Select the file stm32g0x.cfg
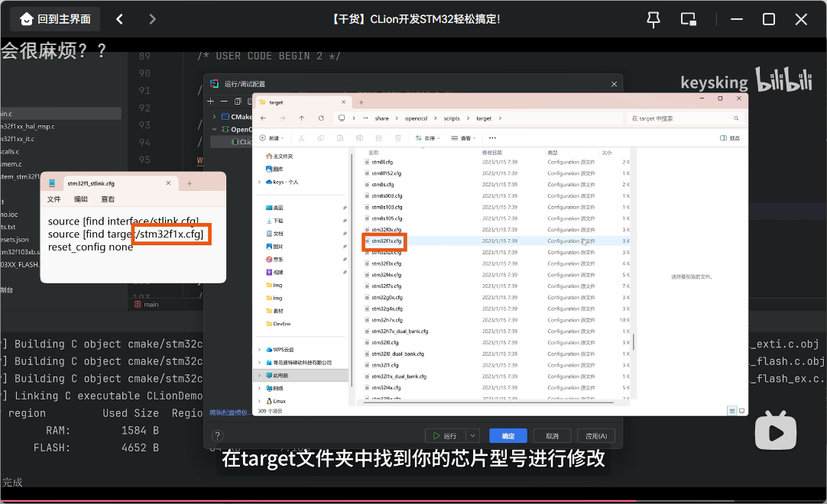This screenshot has height=504, width=827. (387, 297)
